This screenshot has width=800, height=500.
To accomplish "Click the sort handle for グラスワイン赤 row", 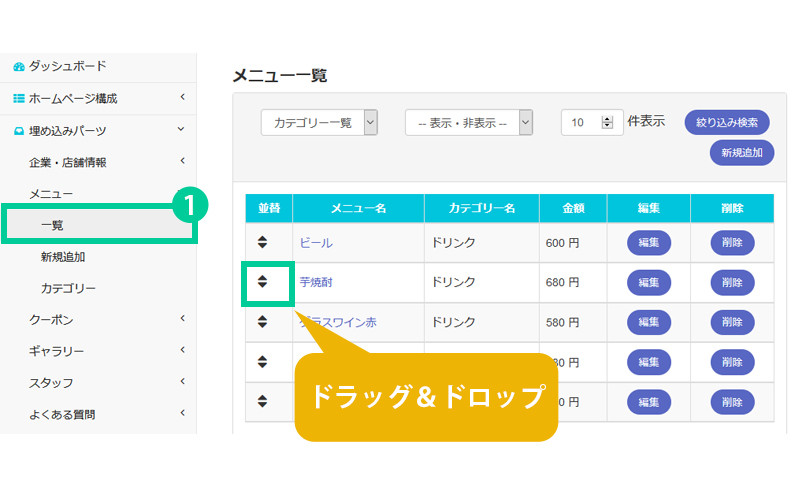I will tap(262, 322).
